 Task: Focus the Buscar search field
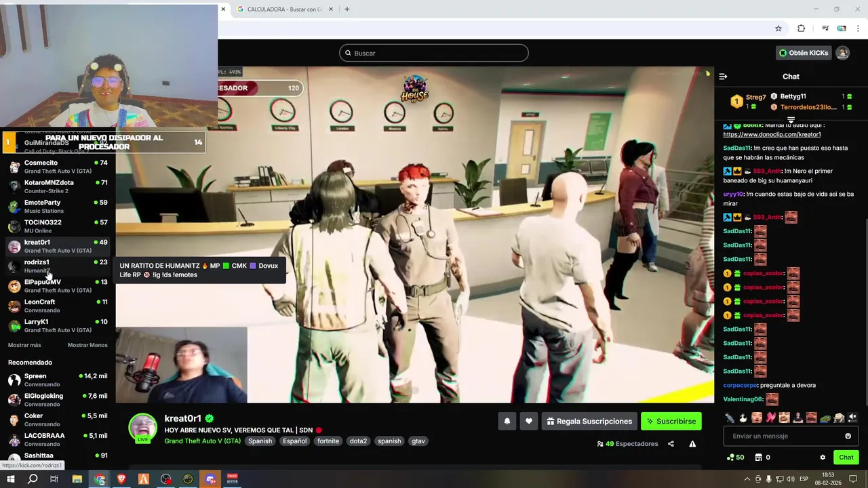(x=434, y=53)
